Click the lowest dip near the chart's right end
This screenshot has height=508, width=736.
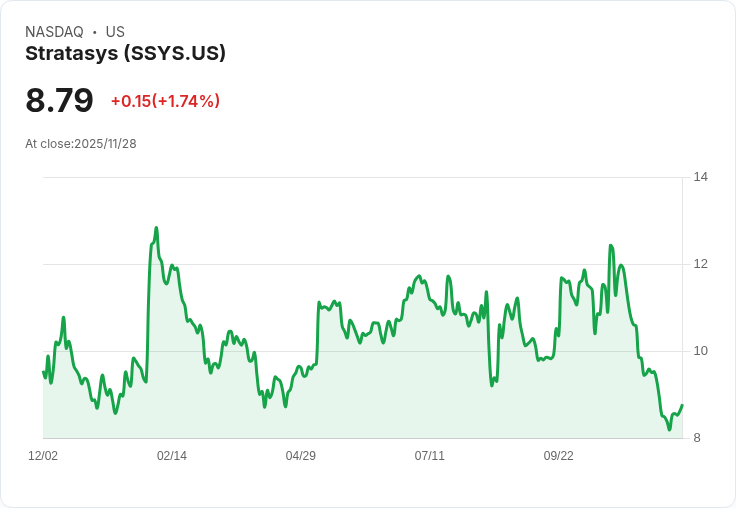669,430
